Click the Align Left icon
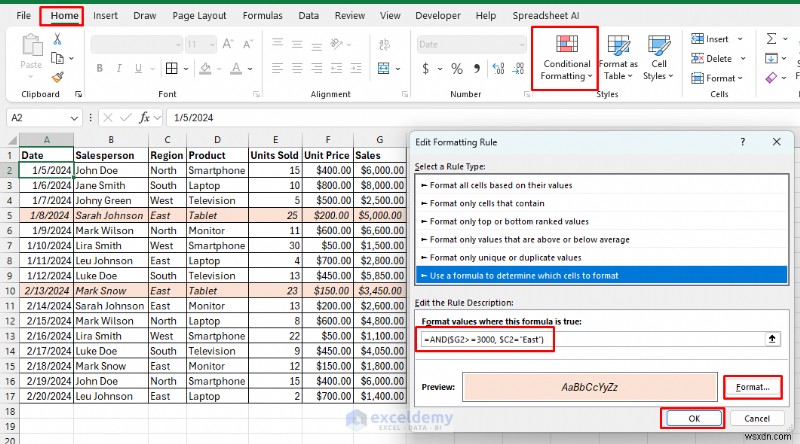The image size is (800, 444). (278, 68)
